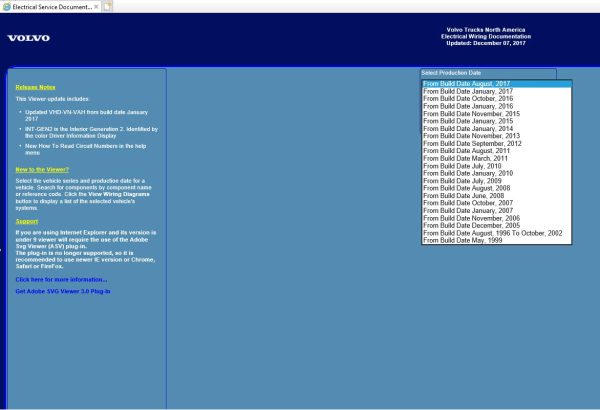The image size is (600, 410).
Task: Switch to Electrical Service Document tab
Action: 51,7
